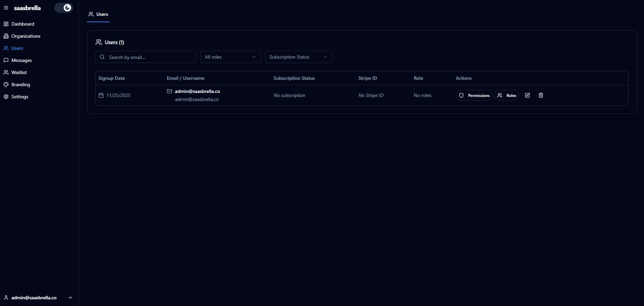Open the Messages section
Screen dimensions: 644x306
tap(22, 60)
